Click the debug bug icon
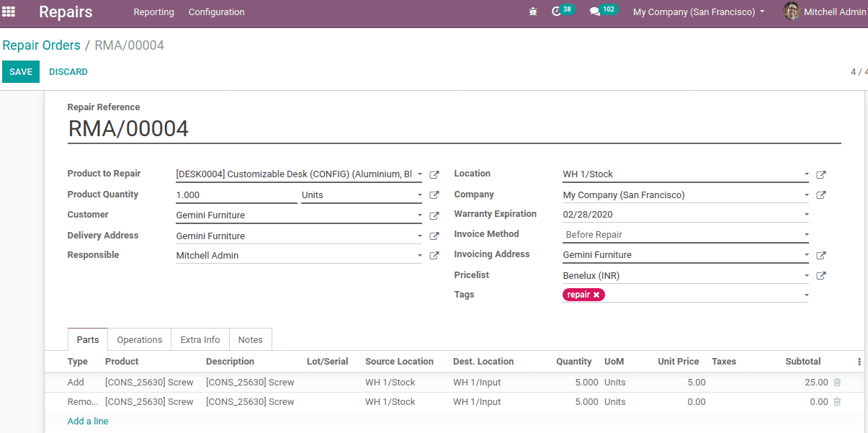 click(533, 12)
